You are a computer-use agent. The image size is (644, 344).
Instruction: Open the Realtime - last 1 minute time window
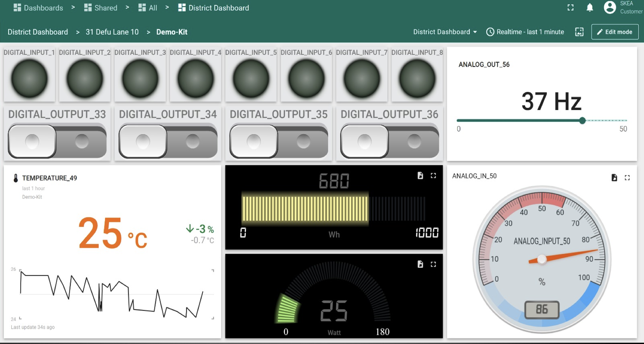pyautogui.click(x=525, y=32)
